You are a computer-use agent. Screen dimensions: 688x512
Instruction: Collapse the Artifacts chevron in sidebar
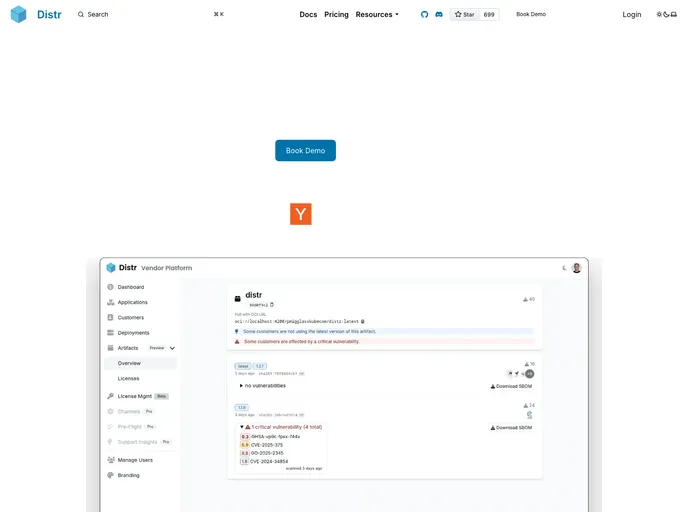pyautogui.click(x=172, y=348)
